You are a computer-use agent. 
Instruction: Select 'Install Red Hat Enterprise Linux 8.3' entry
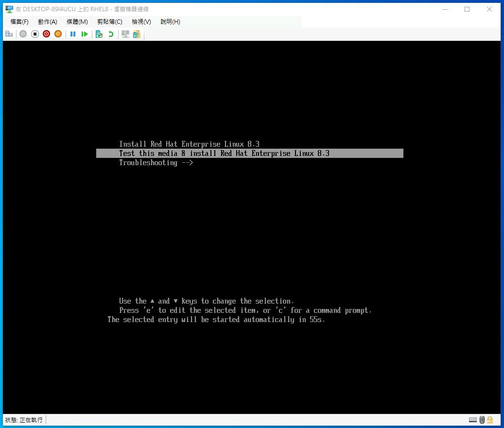tap(190, 144)
